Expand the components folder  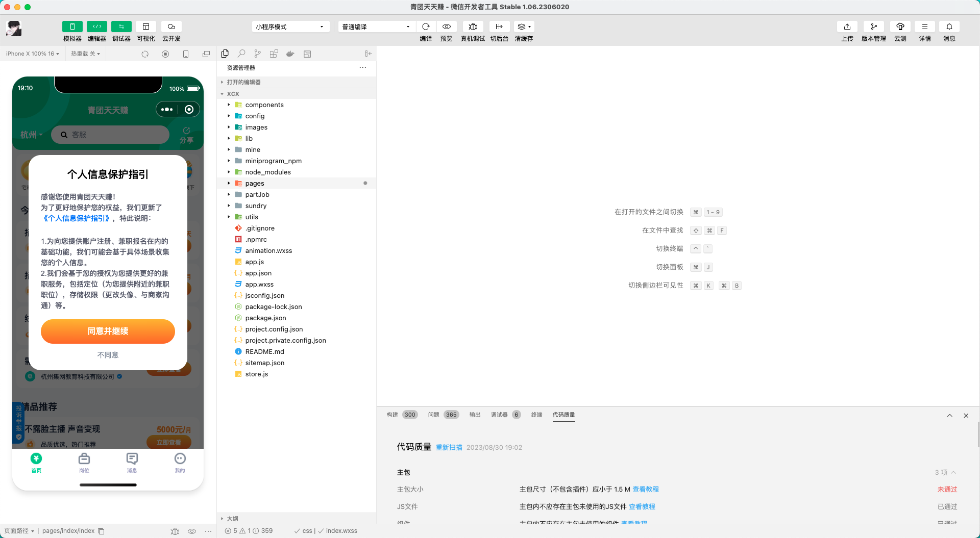pos(297,105)
